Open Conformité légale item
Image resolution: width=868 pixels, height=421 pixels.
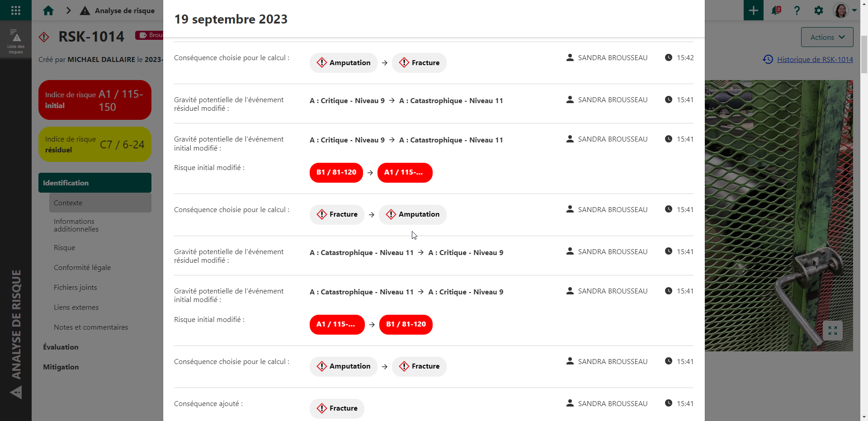[100, 268]
